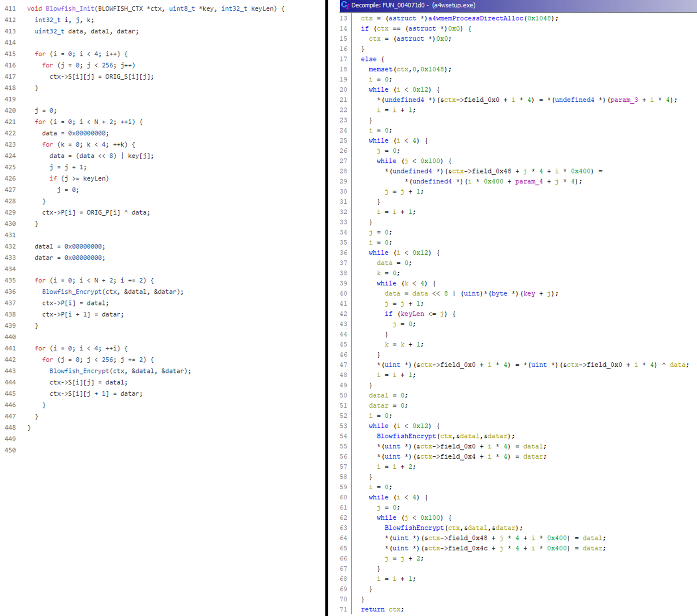This screenshot has height=616, width=697.
Task: Click line number 60 in the decompiler gutter
Action: point(343,498)
